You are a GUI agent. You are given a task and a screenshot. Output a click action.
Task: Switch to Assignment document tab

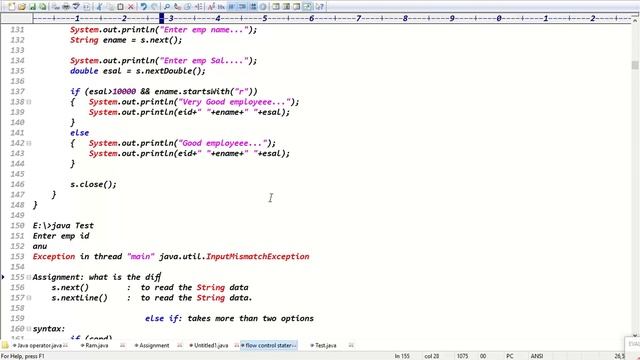point(154,345)
